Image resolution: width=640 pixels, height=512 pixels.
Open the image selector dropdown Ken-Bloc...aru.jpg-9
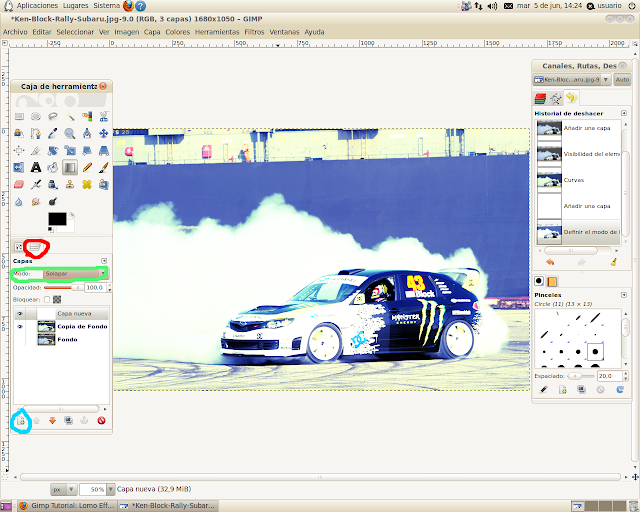[572, 80]
